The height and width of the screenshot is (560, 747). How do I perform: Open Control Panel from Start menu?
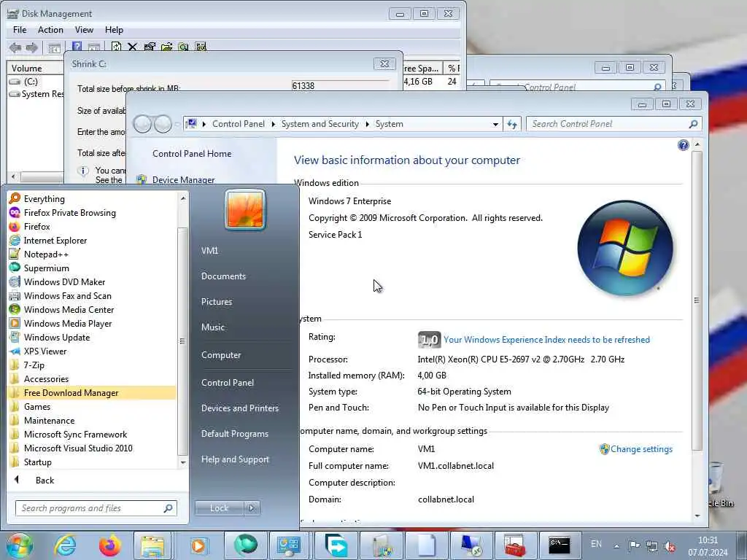pyautogui.click(x=228, y=382)
